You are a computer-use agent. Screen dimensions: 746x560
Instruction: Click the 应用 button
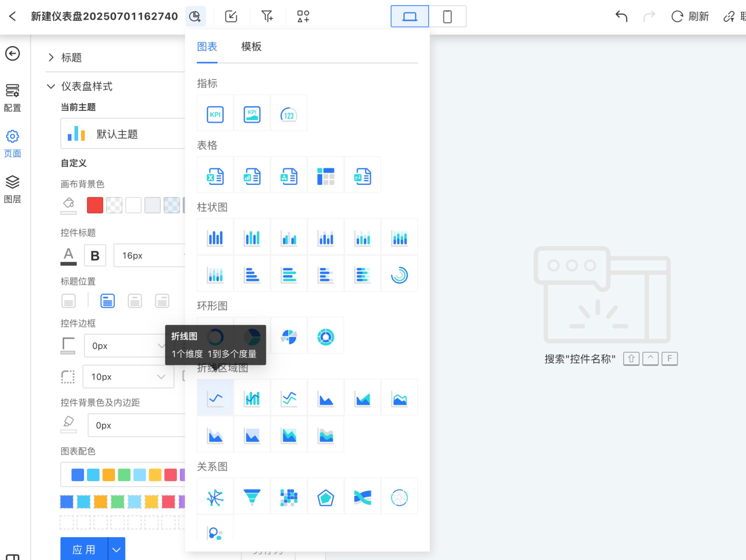[x=84, y=549]
